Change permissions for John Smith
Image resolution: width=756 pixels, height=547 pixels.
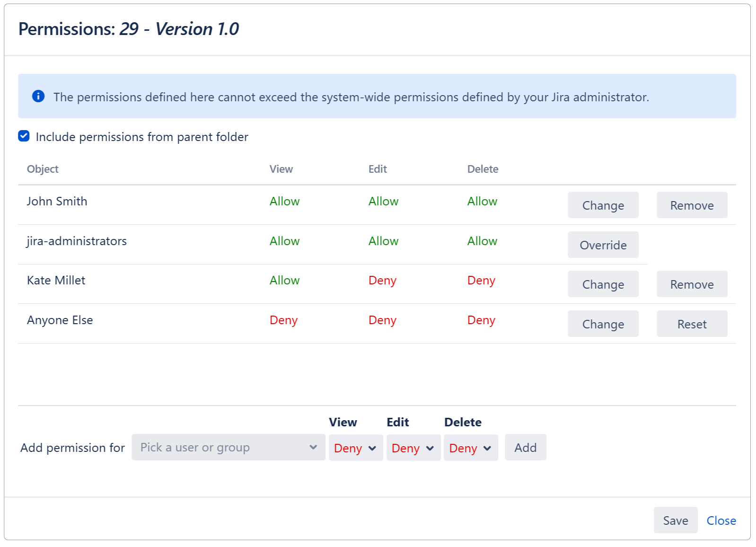[603, 205]
